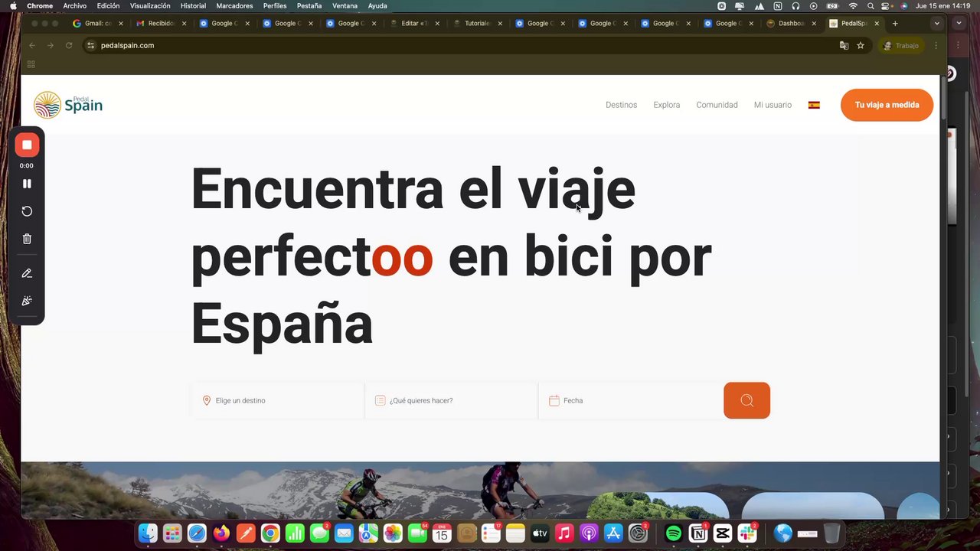Open the Explora navigation link
Image resolution: width=980 pixels, height=551 pixels.
coord(666,105)
